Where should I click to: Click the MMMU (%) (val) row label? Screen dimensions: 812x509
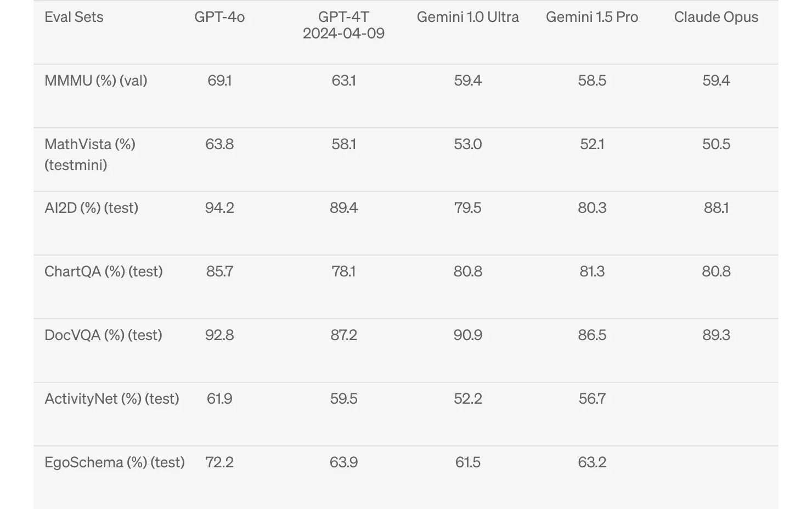pos(96,81)
